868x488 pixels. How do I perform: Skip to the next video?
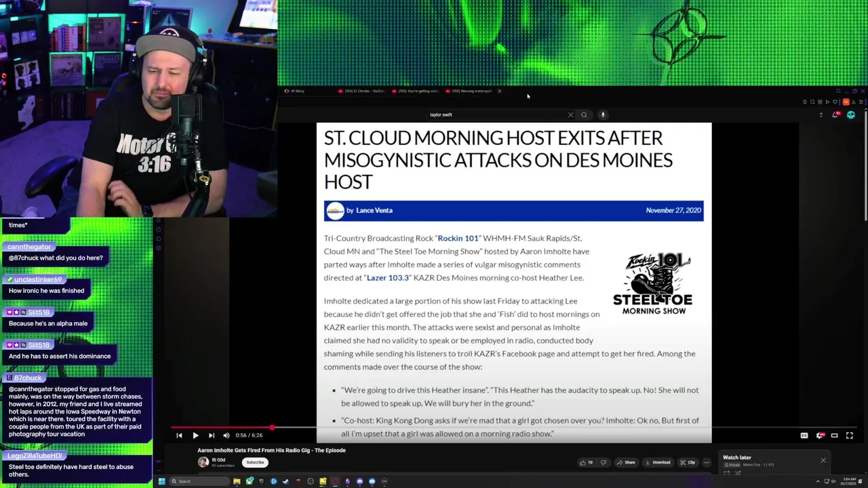(x=211, y=436)
